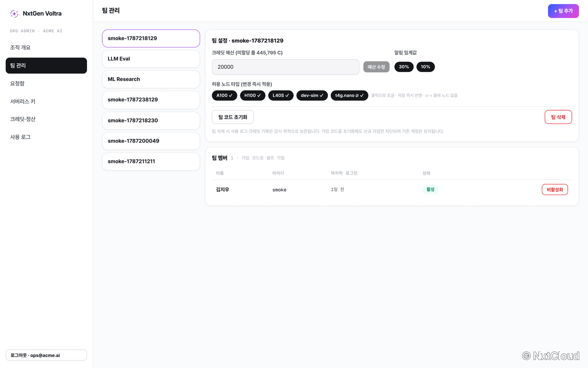Viewport: 588px width, 368px height.
Task: Click the 마지막 로그인 column header
Action: click(x=344, y=173)
